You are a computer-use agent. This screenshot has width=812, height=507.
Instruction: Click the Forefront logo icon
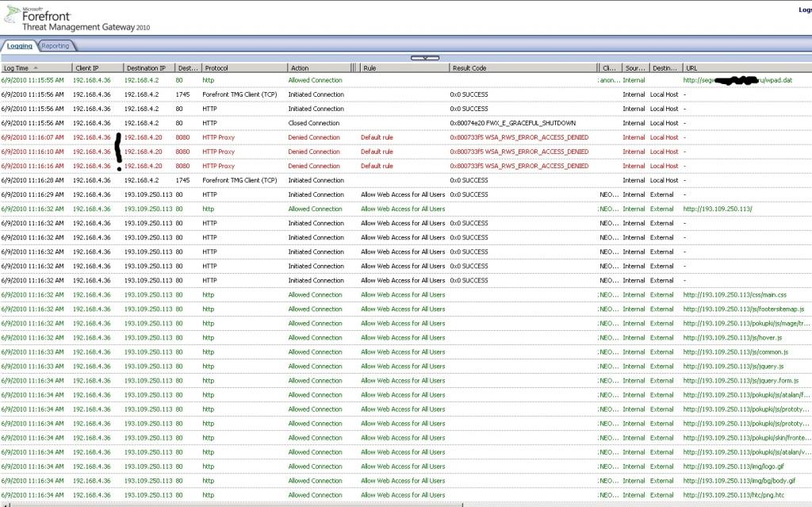11,14
